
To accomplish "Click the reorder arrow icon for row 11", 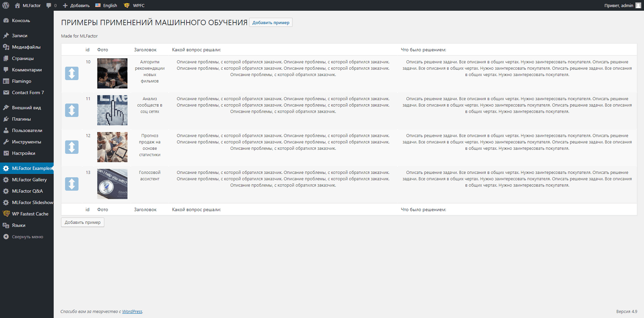I will (72, 110).
